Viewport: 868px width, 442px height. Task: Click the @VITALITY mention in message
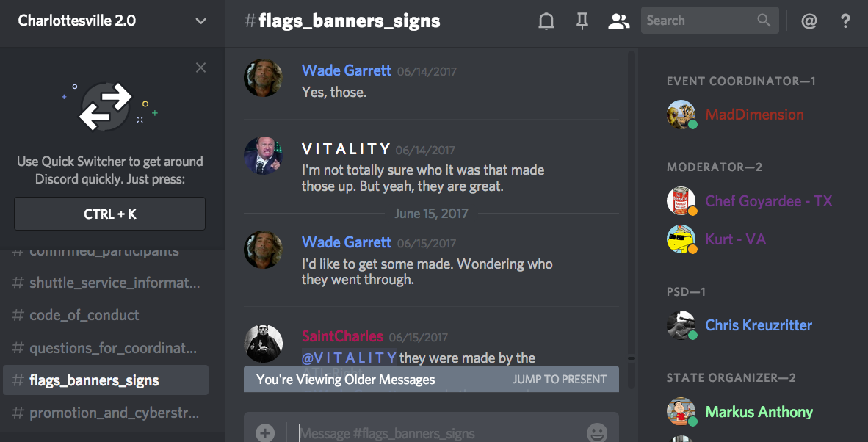coord(349,358)
